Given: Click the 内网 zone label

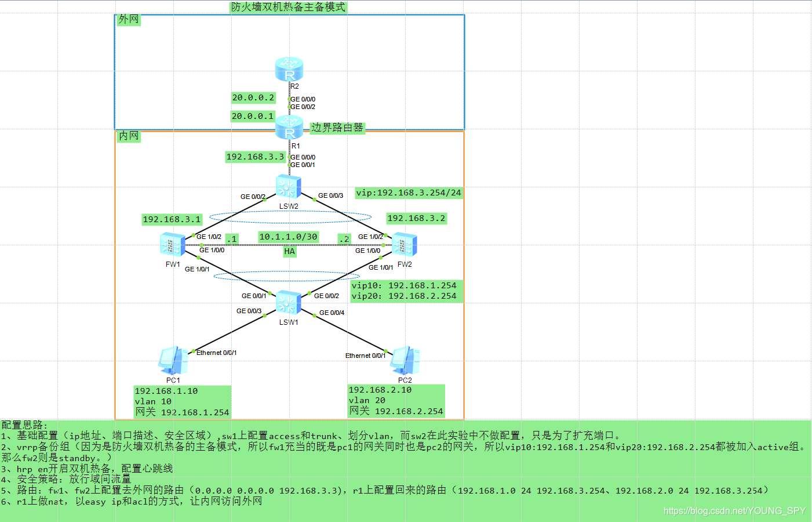Looking at the screenshot, I should (x=129, y=136).
